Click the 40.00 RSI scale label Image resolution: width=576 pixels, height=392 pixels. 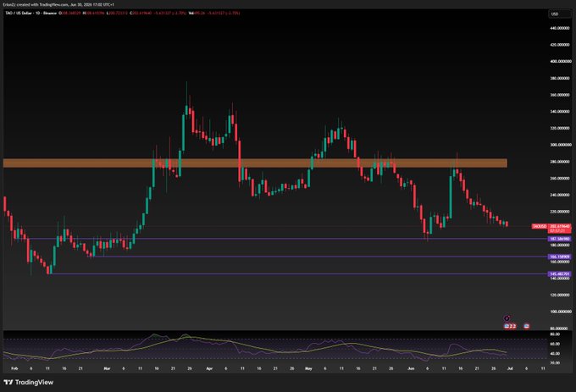pos(555,353)
